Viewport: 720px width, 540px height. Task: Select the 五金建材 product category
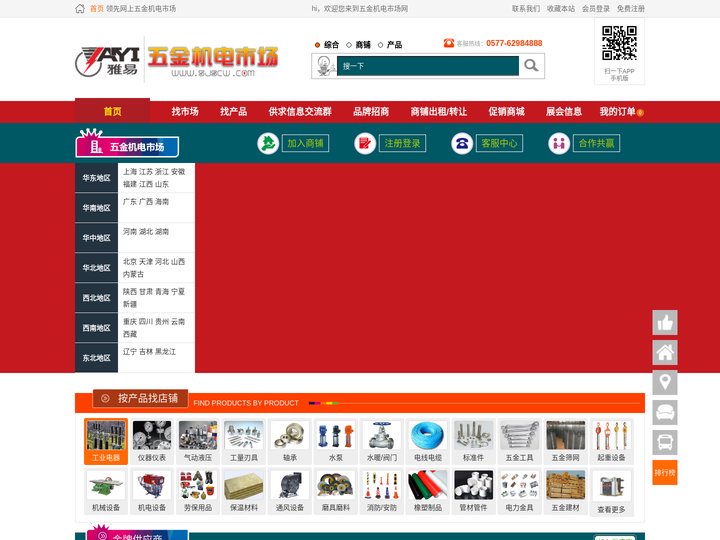pos(565,491)
